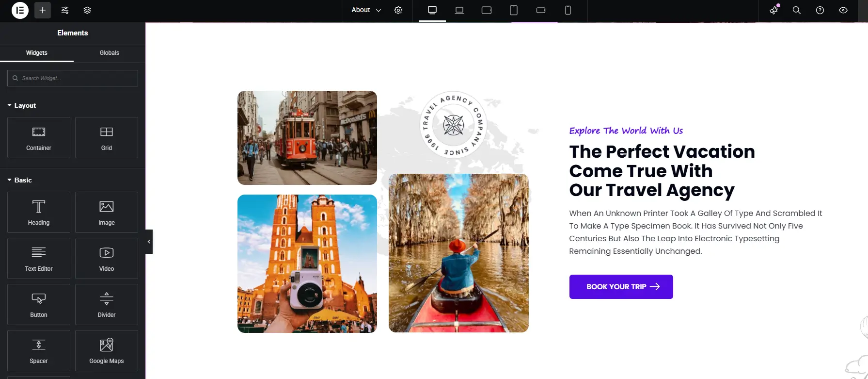Open What's New rocket notifications
This screenshot has height=379, width=868.
[x=774, y=10]
